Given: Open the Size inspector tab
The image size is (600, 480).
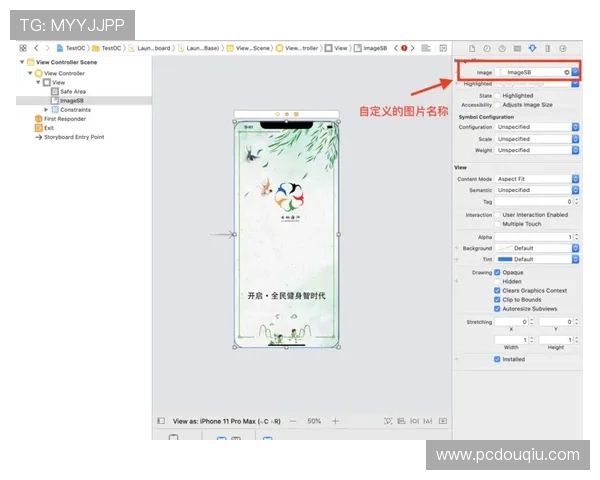Looking at the screenshot, I should click(x=548, y=49).
